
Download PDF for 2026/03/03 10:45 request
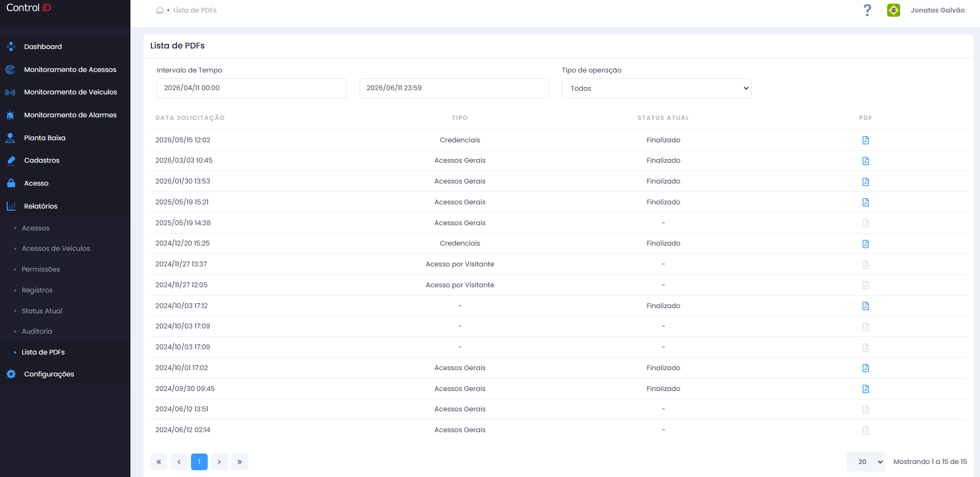pos(865,161)
